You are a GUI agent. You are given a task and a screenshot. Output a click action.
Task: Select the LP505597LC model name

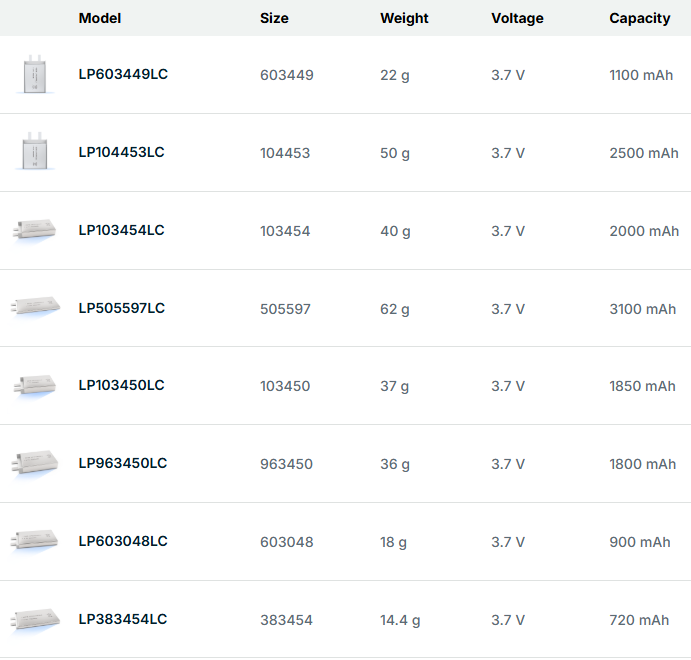click(122, 308)
